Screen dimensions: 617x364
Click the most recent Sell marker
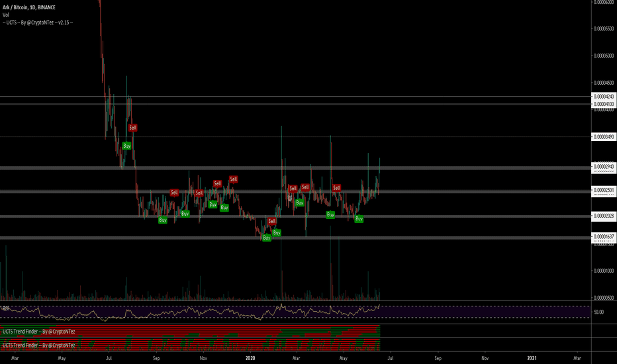pos(336,188)
